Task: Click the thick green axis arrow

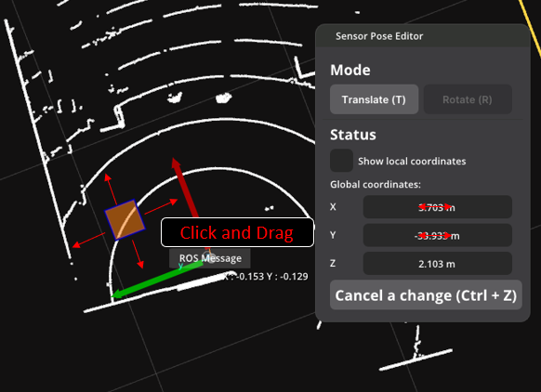Action: [157, 280]
